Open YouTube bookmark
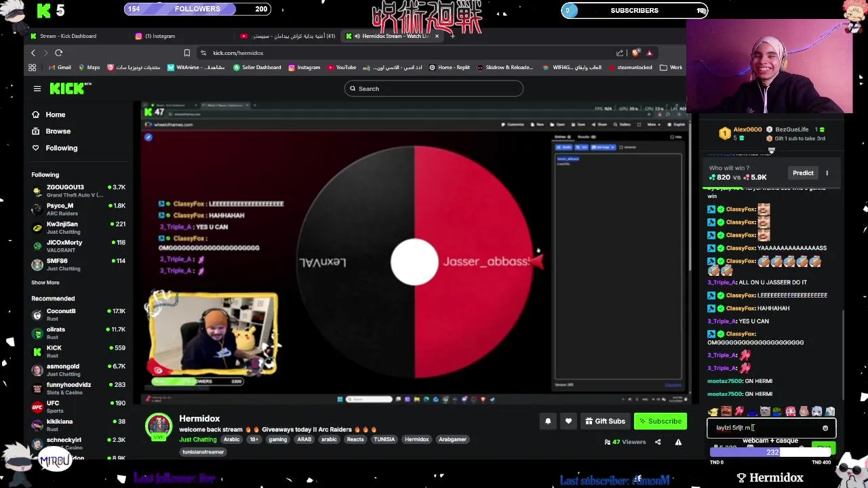 coord(341,67)
